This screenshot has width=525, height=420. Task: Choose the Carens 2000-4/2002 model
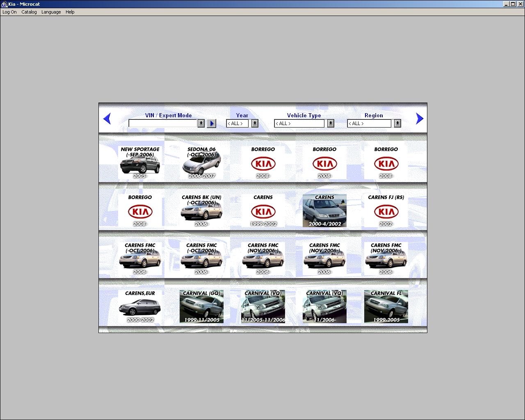pyautogui.click(x=324, y=210)
